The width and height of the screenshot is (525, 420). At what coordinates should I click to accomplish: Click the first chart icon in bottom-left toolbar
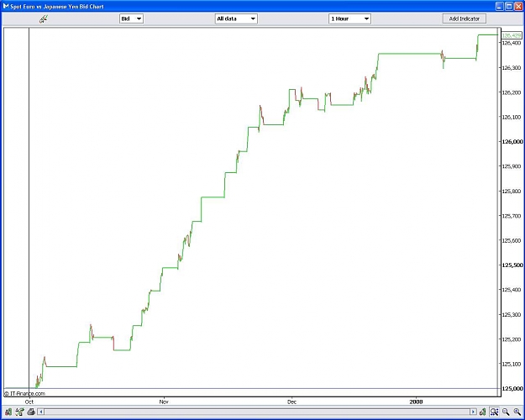click(x=8, y=412)
